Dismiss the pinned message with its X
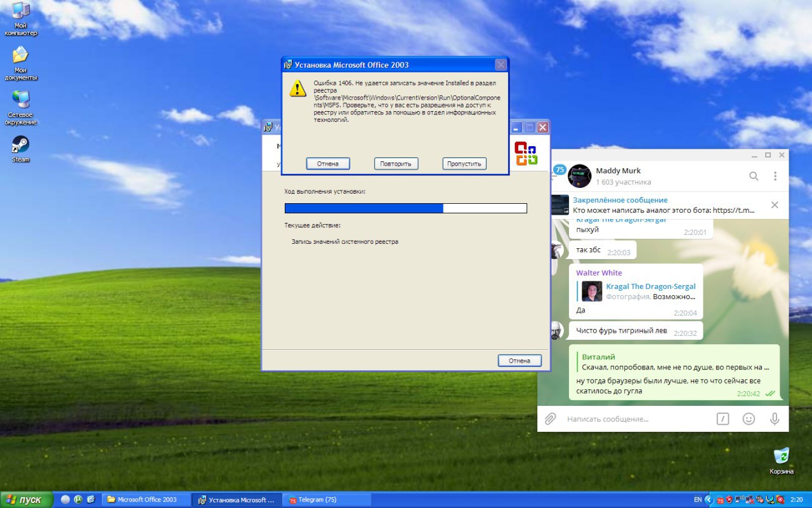Screen dimensions: 812x508 (x=775, y=204)
